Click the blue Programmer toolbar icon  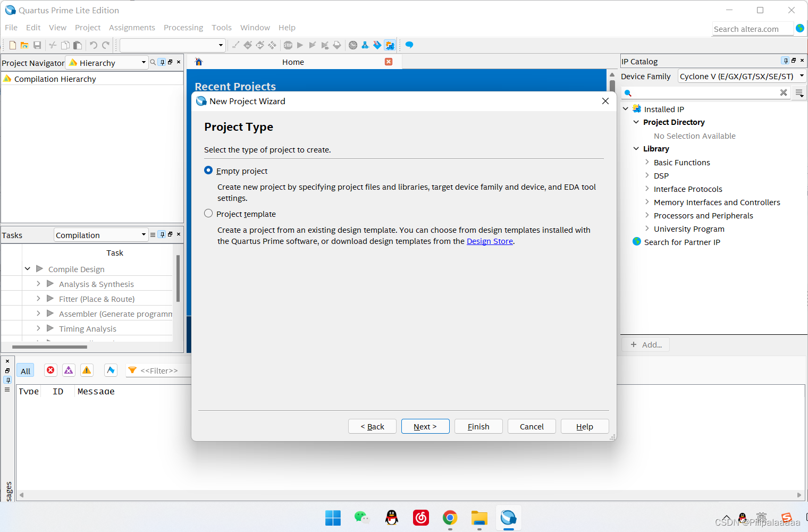(377, 45)
